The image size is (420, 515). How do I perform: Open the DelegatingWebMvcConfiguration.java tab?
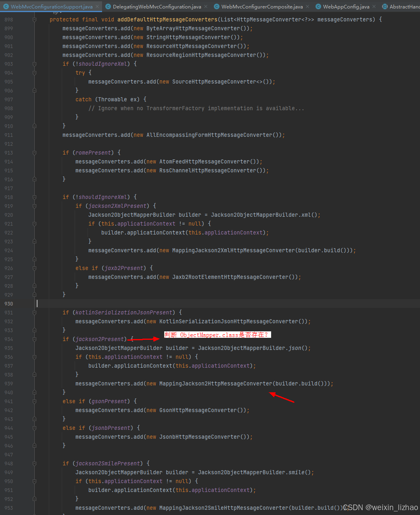point(157,6)
